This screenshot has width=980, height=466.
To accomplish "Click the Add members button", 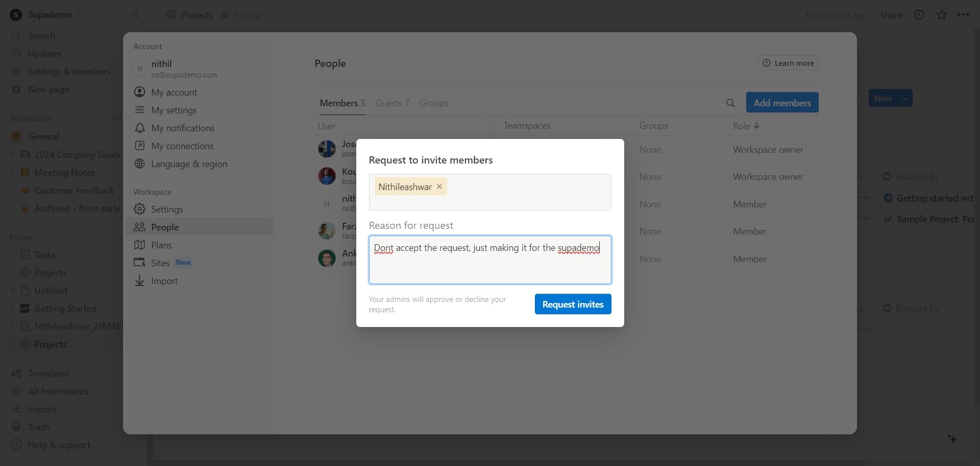I will (782, 102).
